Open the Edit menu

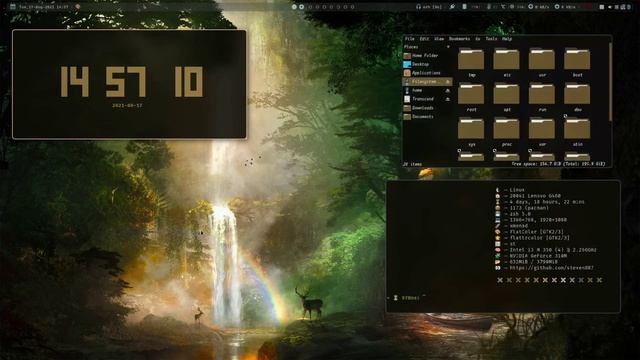(x=424, y=39)
